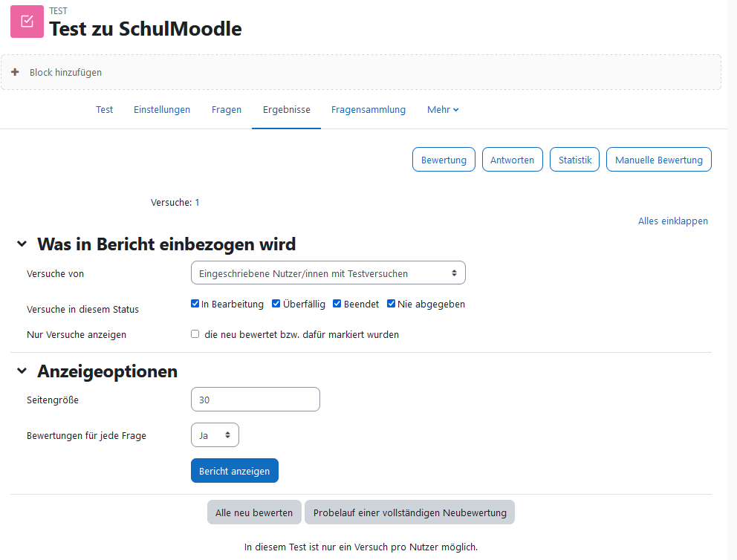Enable 'die neu bewertet bzw. dafür markiert' checkbox
Screen dimensions: 737x560
click(x=195, y=334)
